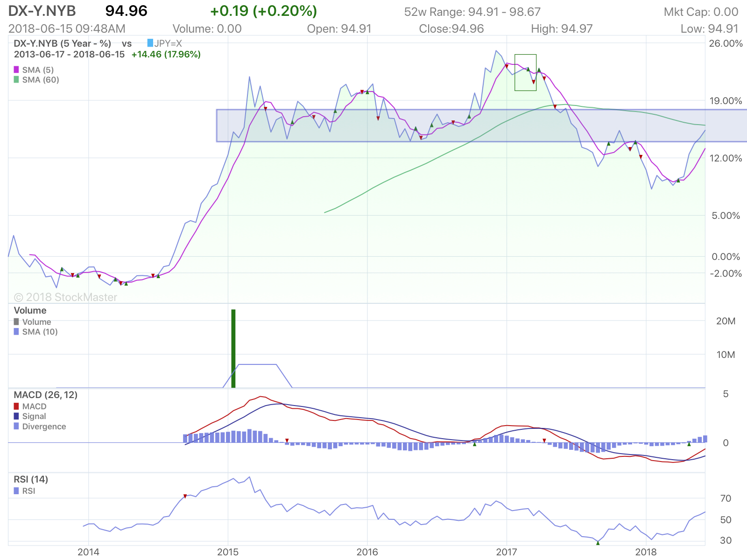Image resolution: width=747 pixels, height=560 pixels.
Task: Click the last price 94.96
Action: [x=126, y=11]
